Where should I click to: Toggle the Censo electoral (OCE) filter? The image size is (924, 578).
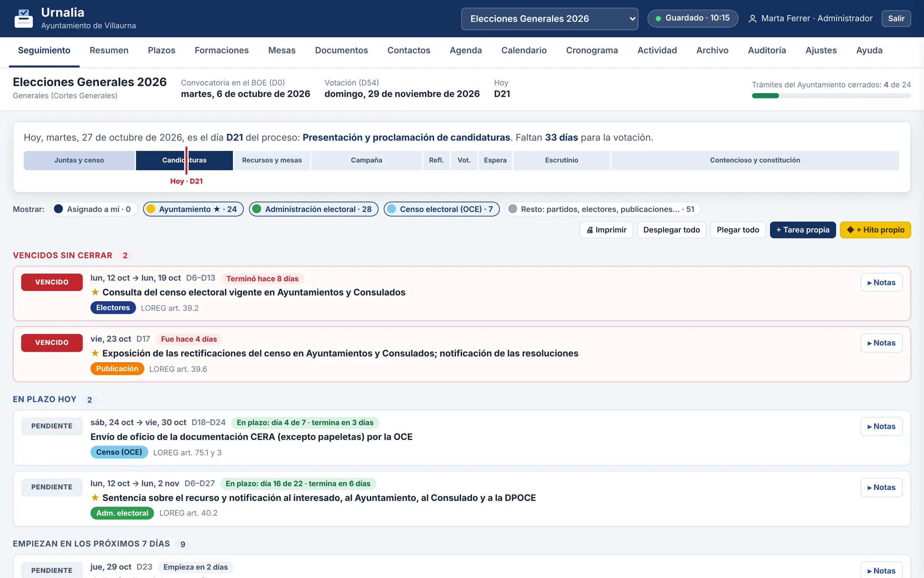pyautogui.click(x=442, y=209)
